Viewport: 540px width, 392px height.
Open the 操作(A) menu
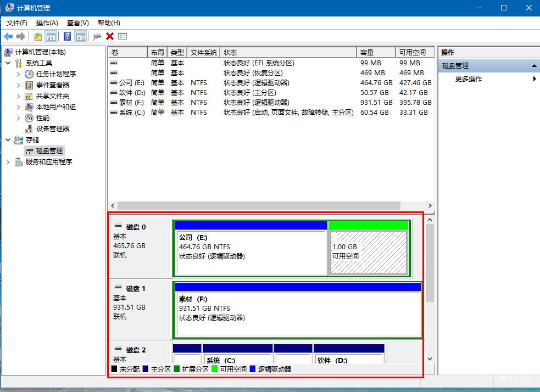[47, 23]
